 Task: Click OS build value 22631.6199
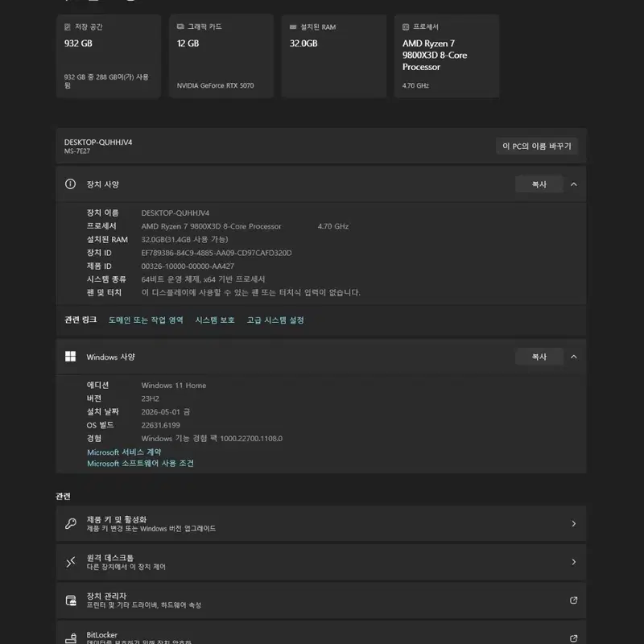click(x=160, y=425)
